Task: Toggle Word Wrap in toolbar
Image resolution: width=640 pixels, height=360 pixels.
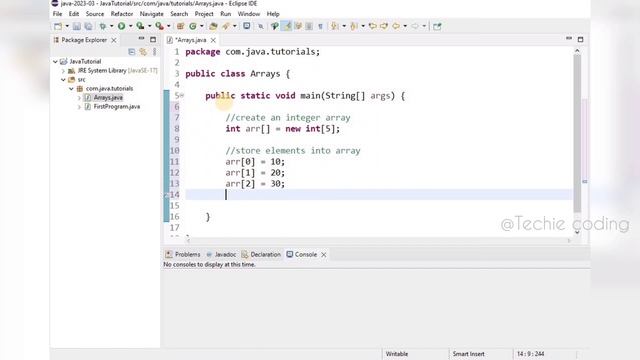Action: point(298,26)
